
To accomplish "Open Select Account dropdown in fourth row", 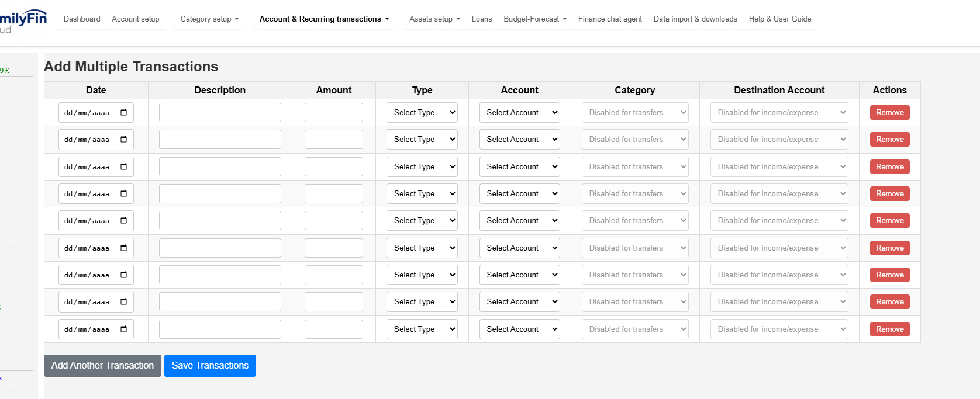I will (519, 193).
